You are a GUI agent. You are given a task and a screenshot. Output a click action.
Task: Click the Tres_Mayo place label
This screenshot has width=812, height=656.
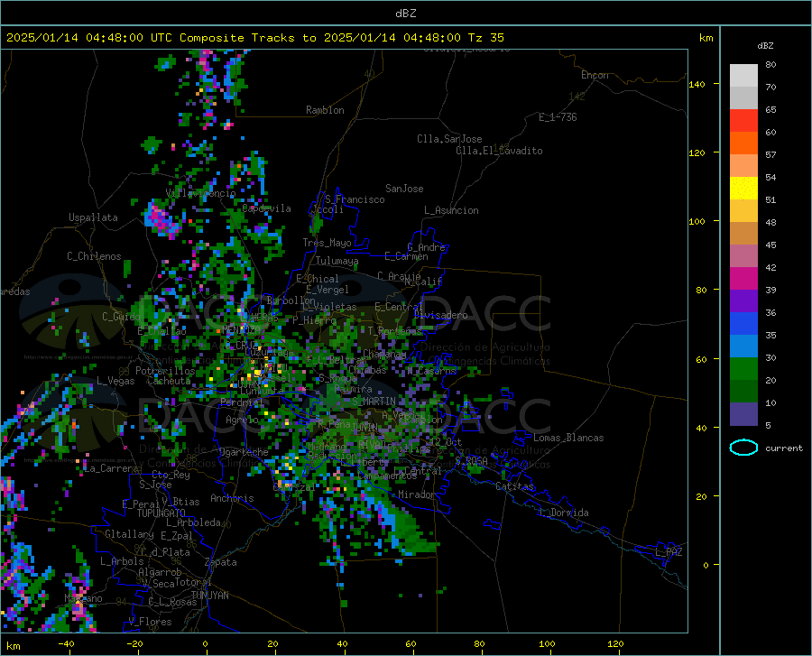click(327, 243)
